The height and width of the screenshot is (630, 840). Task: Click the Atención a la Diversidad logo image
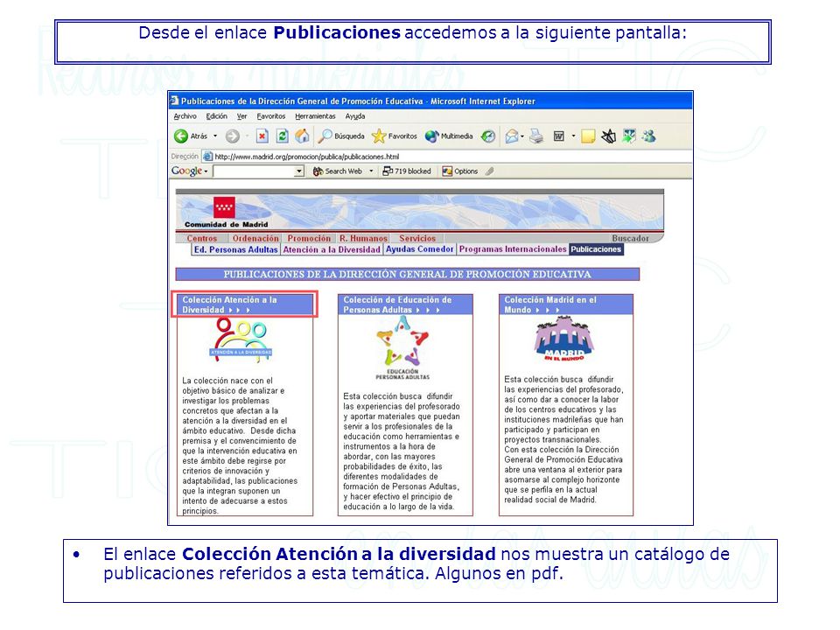point(241,339)
